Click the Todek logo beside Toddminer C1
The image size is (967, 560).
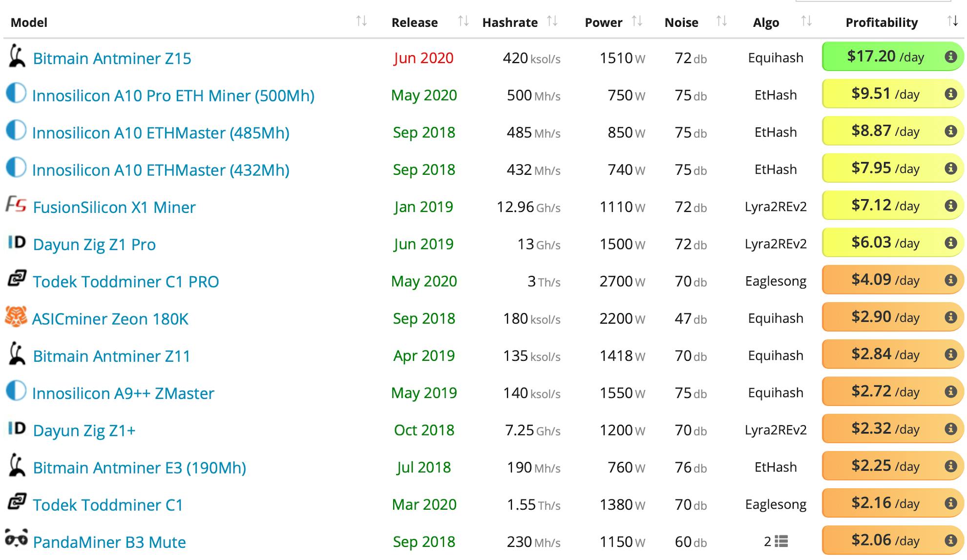17,502
